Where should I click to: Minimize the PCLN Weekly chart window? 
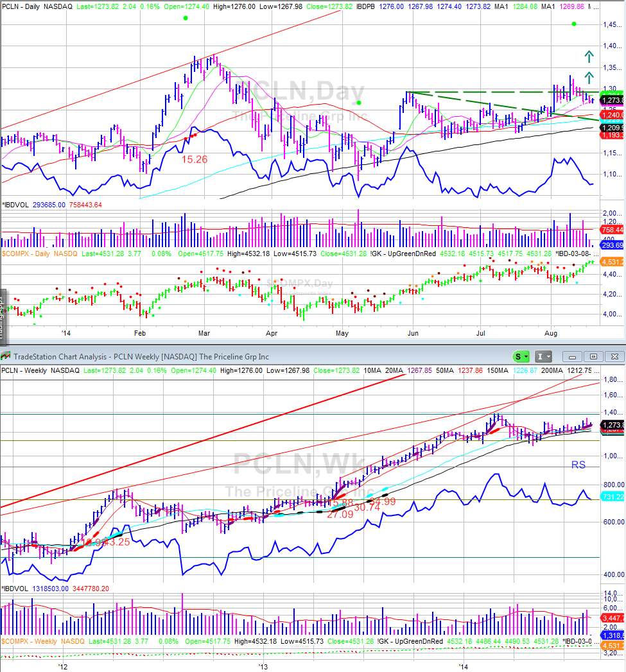pos(572,357)
